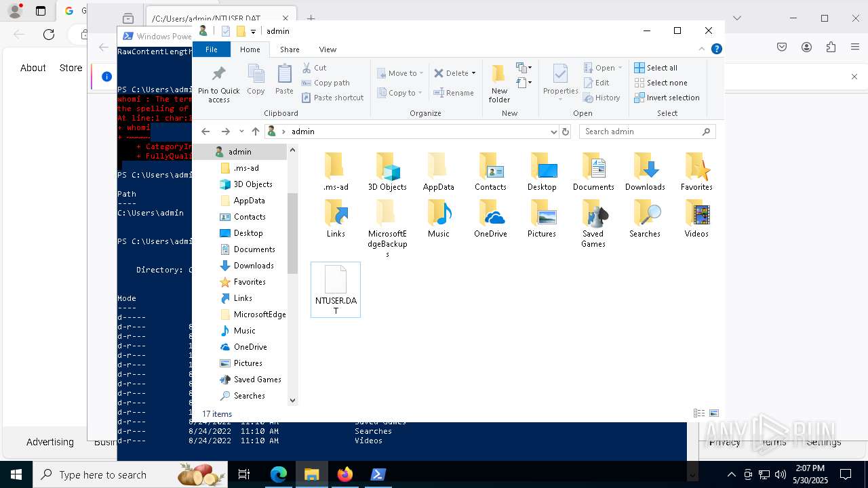Open the New item dropdown
Viewport: 868px width, 488px height.
click(x=524, y=68)
